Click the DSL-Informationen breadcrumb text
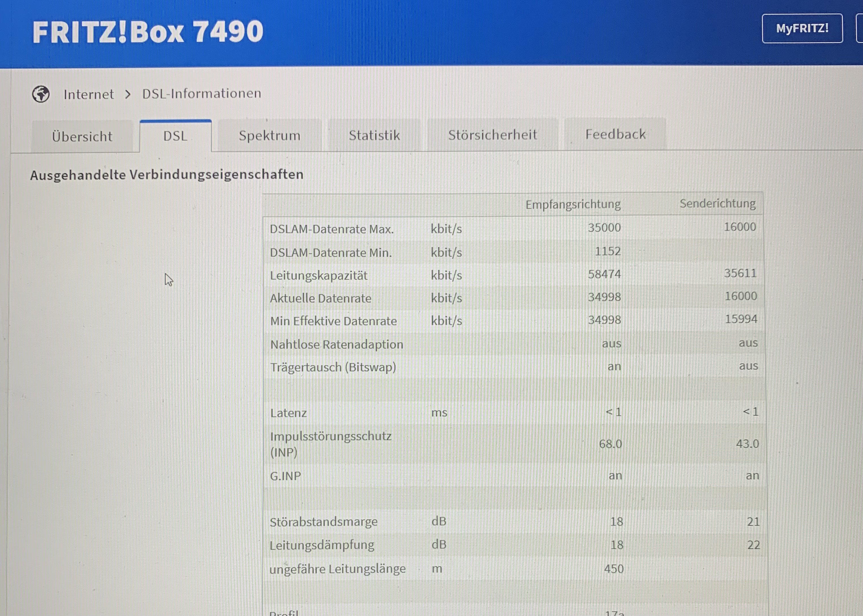 201,93
